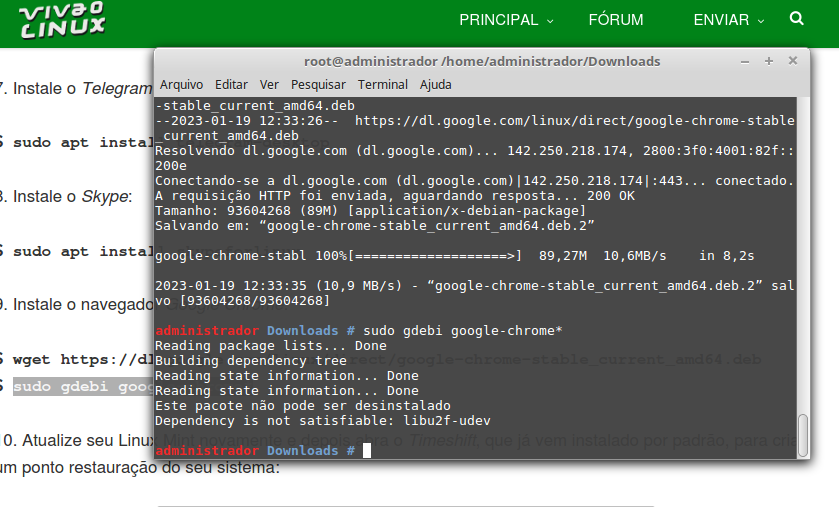This screenshot has width=839, height=507.
Task: Click the 'Salvando em:' terminal line
Action: coord(375,226)
